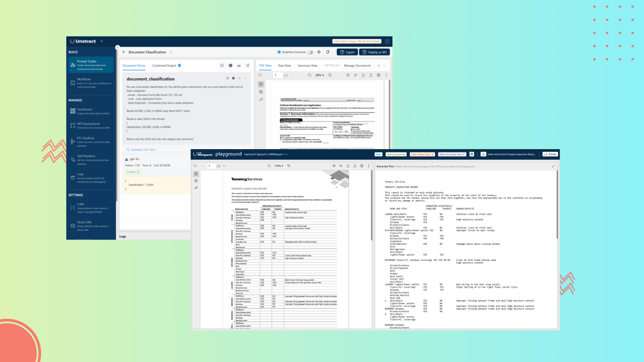Open the 90% zoom dropdown

tap(320, 75)
